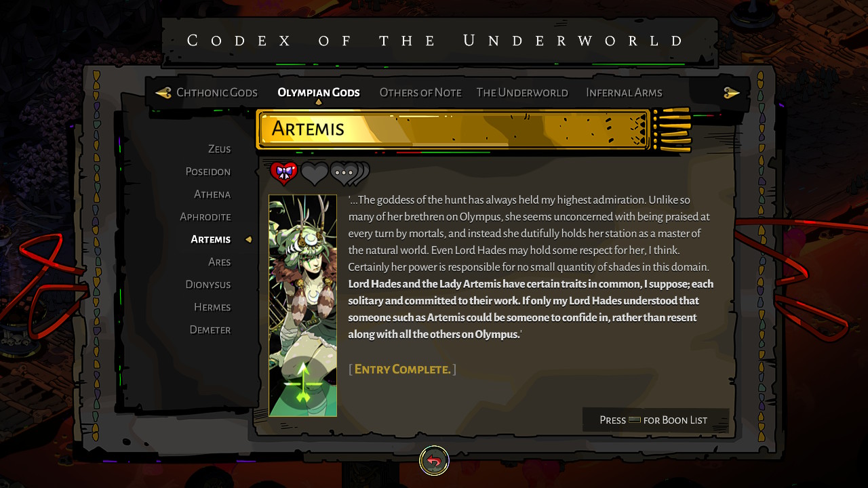Image resolution: width=868 pixels, height=488 pixels.
Task: Select Poseidon entry
Action: [208, 171]
